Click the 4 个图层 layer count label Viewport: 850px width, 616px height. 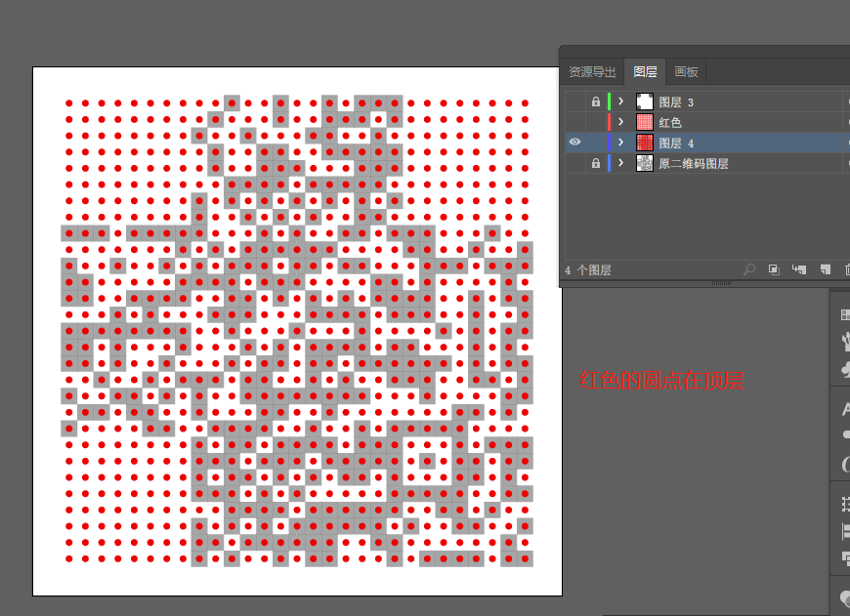point(587,269)
